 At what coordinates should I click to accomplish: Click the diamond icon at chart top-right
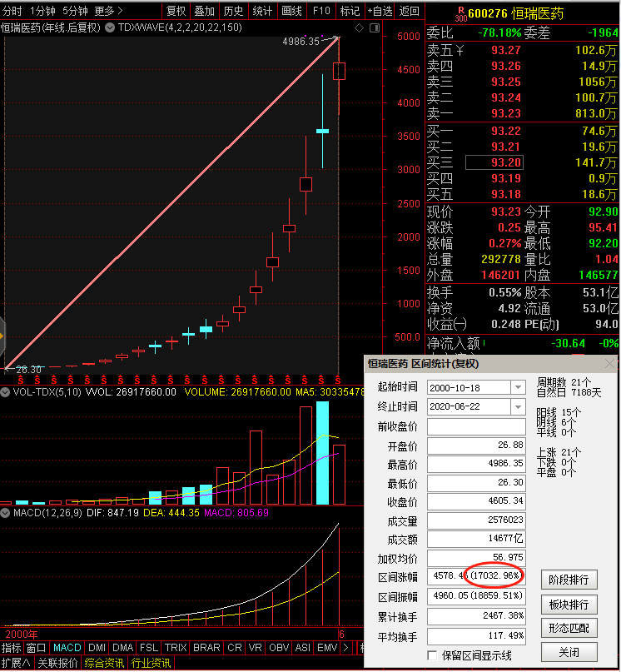[x=359, y=27]
